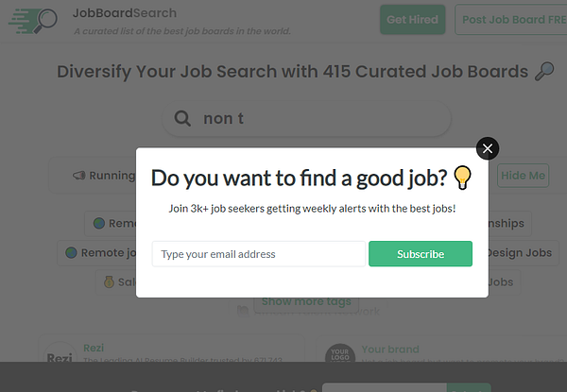
Task: Click the megaphone icon beside Running
Action: (79, 176)
